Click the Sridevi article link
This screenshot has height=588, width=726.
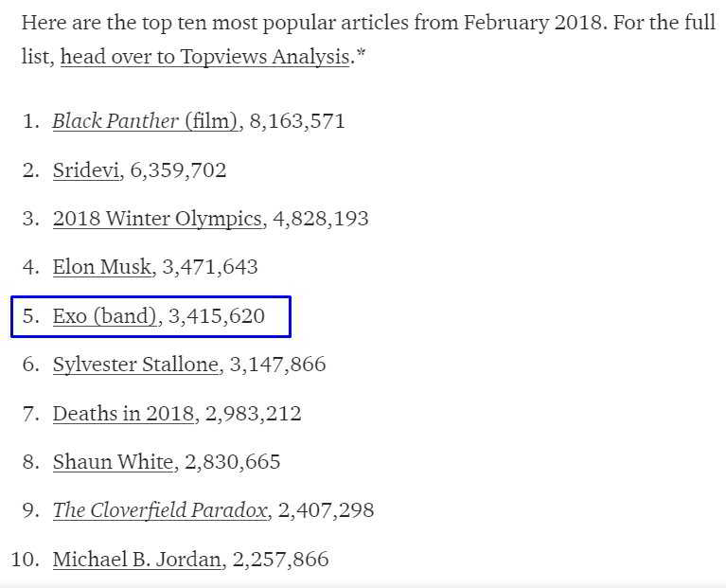[x=85, y=170]
